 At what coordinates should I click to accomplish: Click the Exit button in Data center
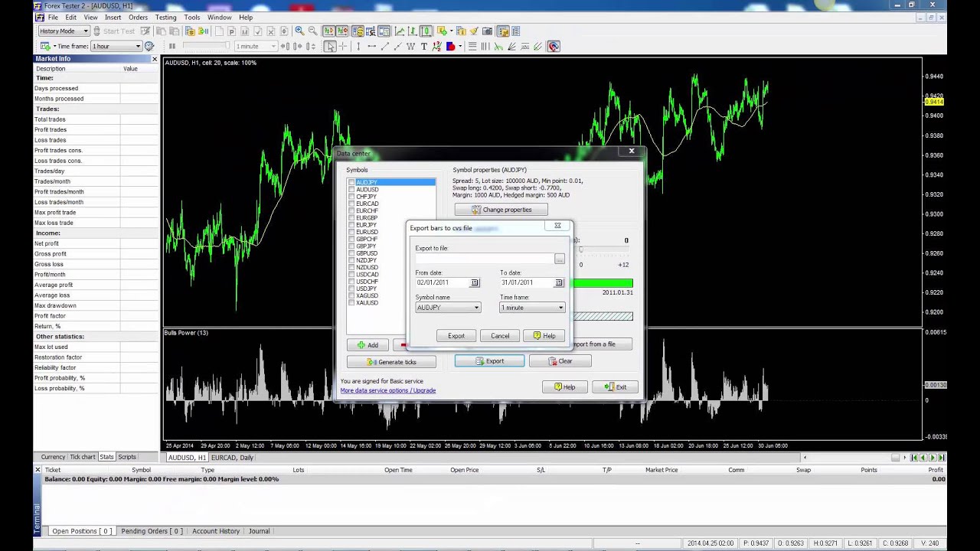(615, 387)
